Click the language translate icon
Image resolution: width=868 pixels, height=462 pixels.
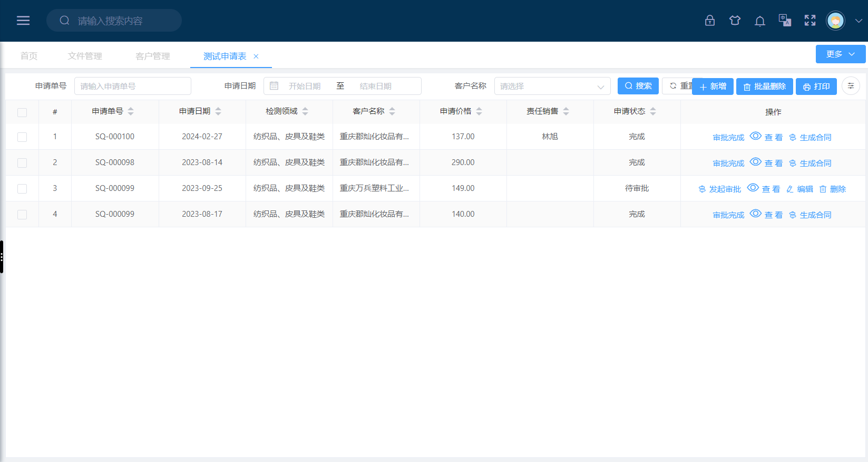[785, 21]
